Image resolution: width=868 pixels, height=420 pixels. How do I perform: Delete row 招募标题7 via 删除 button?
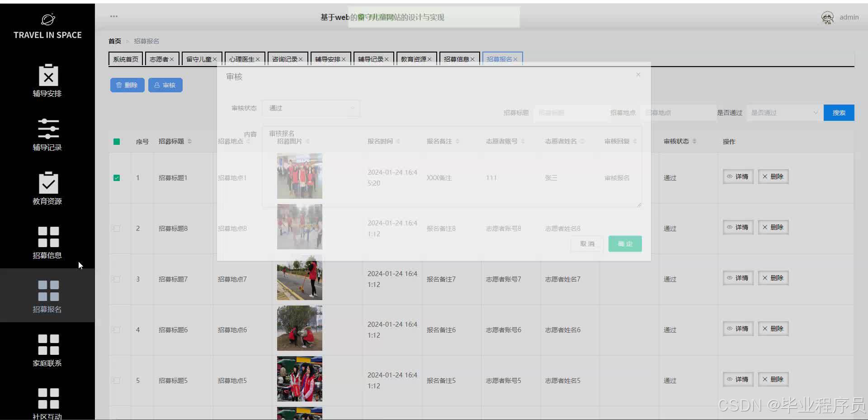point(773,278)
